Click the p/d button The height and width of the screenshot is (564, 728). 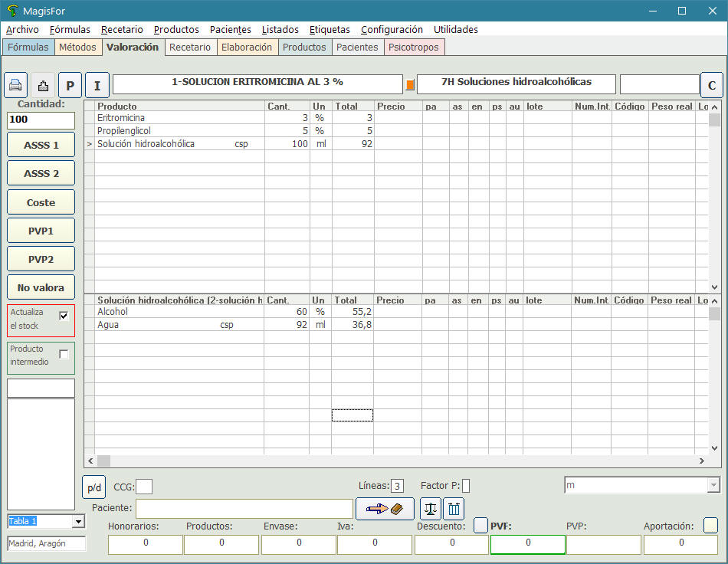pyautogui.click(x=93, y=487)
